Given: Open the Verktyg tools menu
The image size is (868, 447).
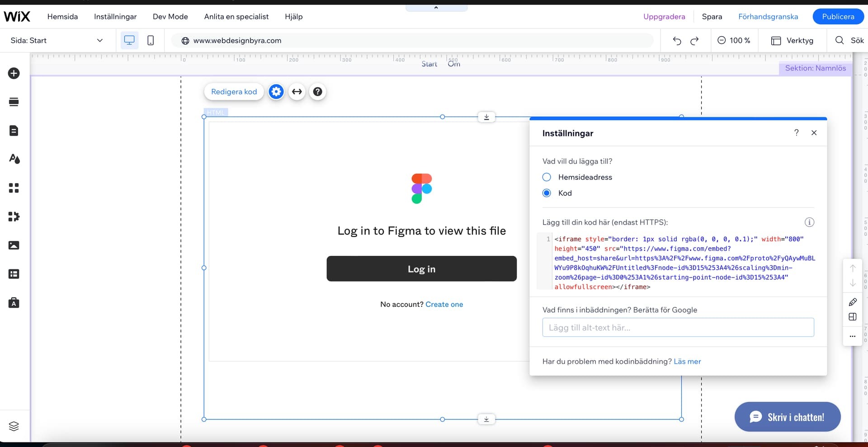Looking at the screenshot, I should click(792, 40).
